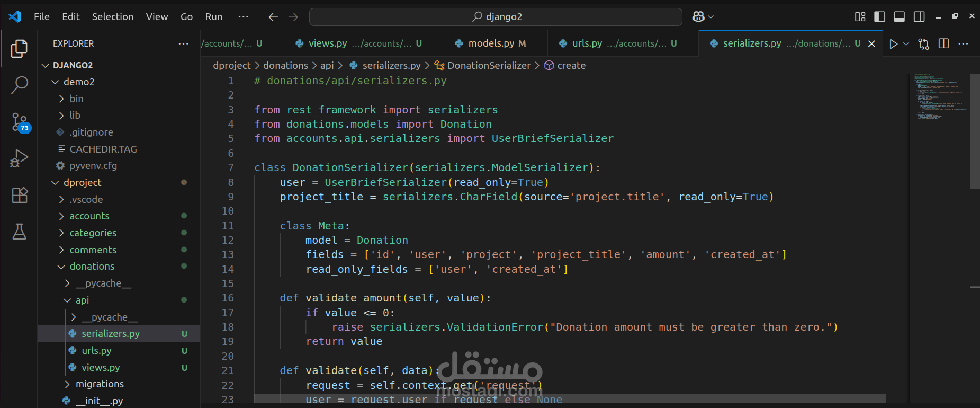Open the Copilot chat icon
The image size is (980, 408).
click(x=698, y=17)
